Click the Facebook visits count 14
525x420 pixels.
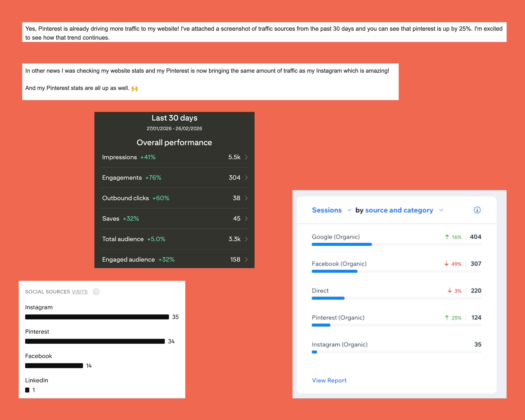[x=89, y=366]
